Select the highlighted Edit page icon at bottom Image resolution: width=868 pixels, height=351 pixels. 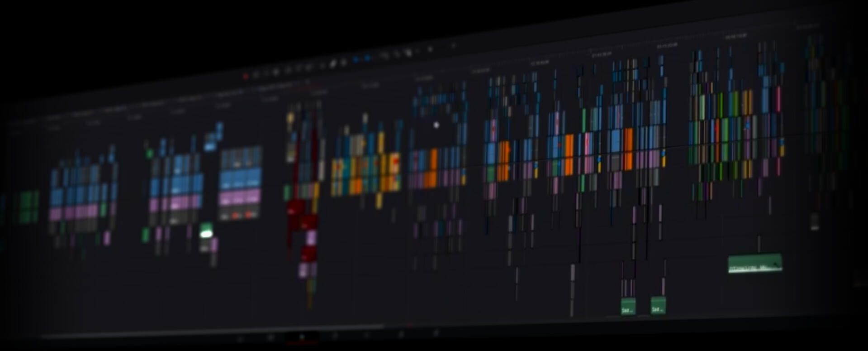pos(302,337)
